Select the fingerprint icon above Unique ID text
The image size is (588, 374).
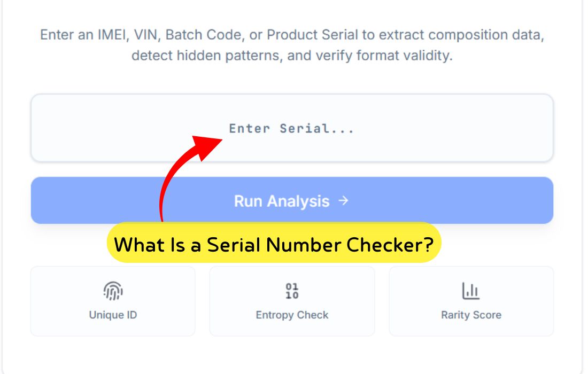point(113,291)
